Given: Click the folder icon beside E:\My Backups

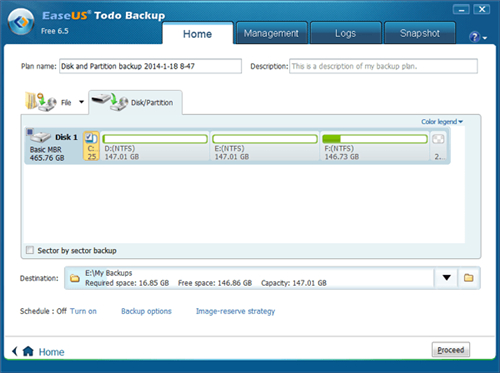Looking at the screenshot, I should [x=75, y=278].
